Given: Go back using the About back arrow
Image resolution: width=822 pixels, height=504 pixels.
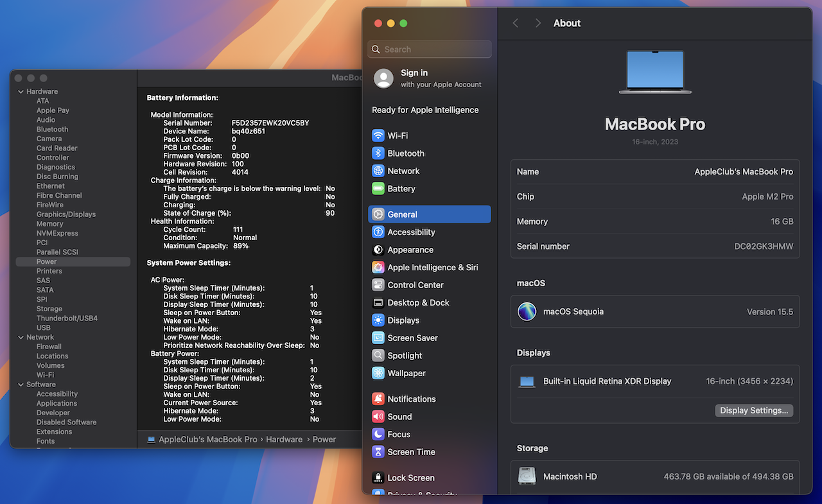Looking at the screenshot, I should (515, 23).
